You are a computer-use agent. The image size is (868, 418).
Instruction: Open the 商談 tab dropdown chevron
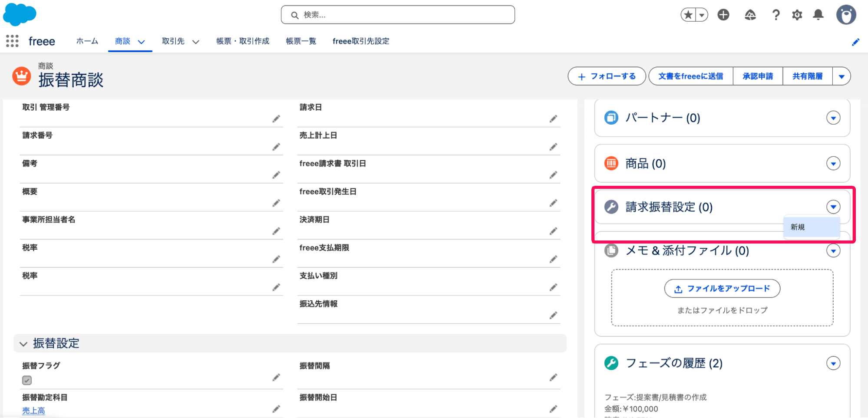click(141, 42)
